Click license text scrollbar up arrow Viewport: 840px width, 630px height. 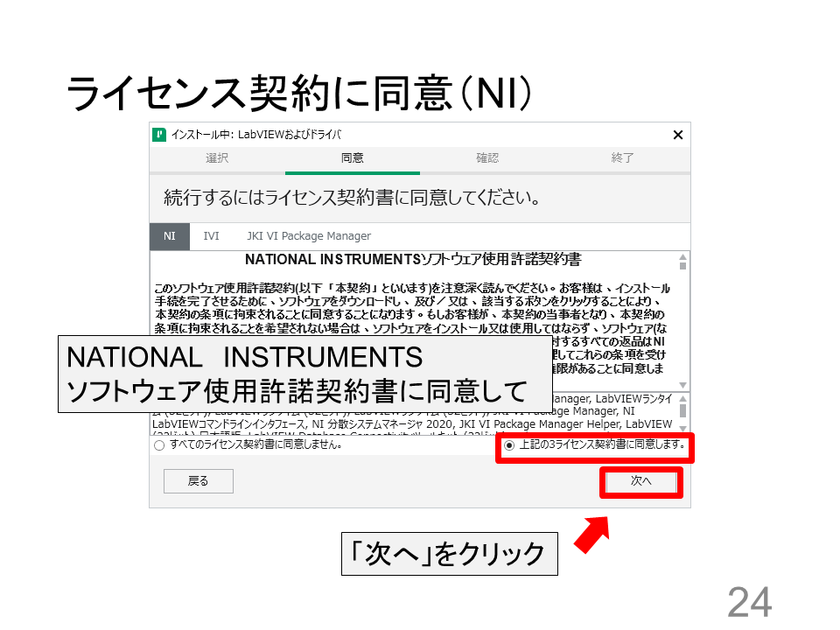pos(682,256)
